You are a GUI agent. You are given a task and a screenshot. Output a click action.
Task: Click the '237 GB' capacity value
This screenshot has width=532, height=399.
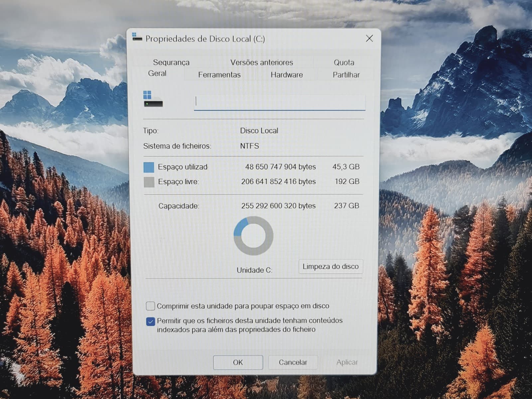(346, 206)
